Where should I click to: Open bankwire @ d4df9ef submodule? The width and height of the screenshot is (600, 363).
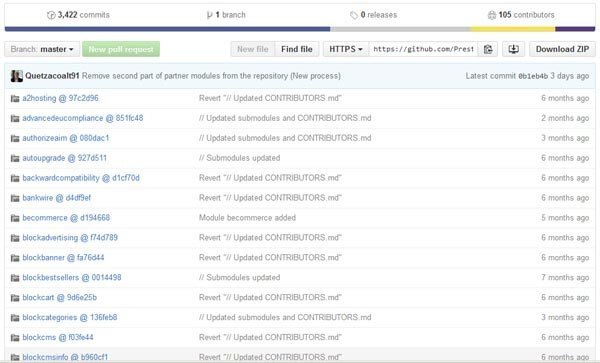[57, 198]
